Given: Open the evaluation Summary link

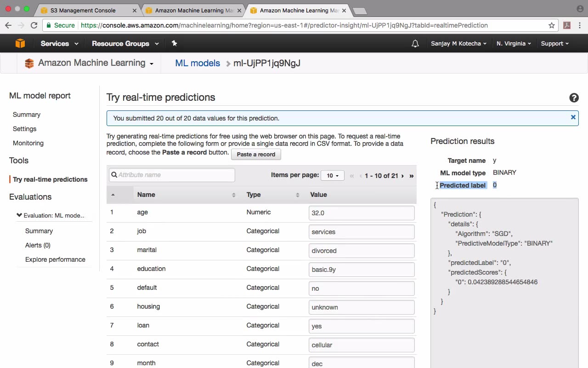Looking at the screenshot, I should click(x=39, y=231).
